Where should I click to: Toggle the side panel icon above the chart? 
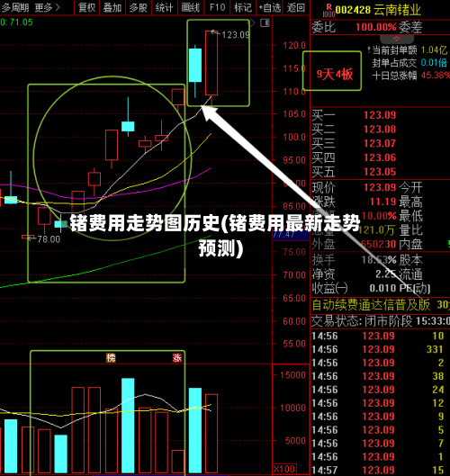[x=265, y=22]
